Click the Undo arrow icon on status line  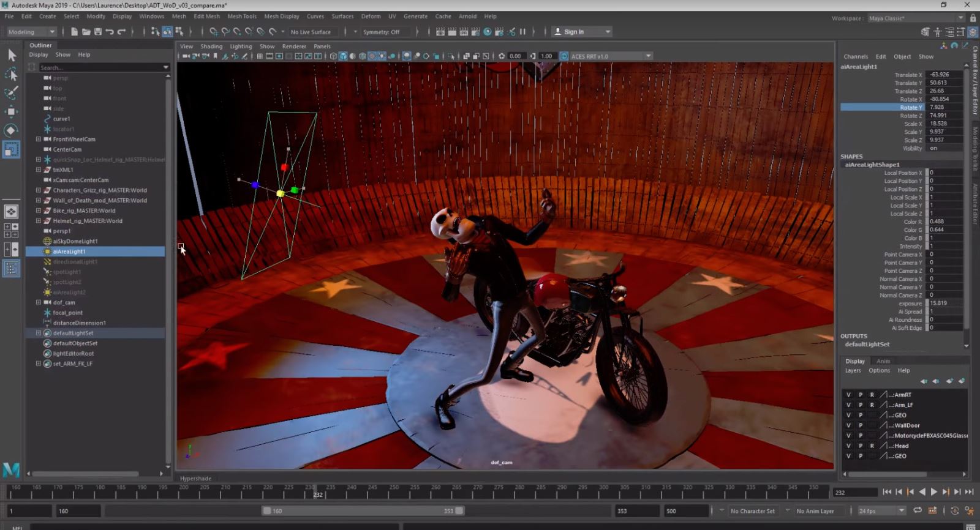click(x=110, y=32)
